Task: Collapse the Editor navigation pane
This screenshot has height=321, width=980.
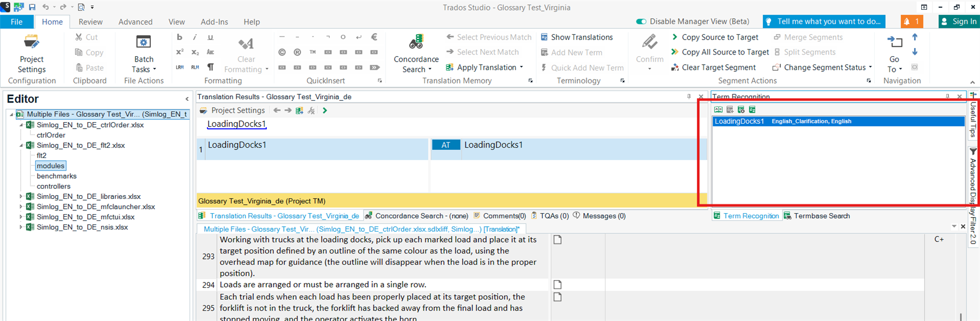Action: coord(187,99)
